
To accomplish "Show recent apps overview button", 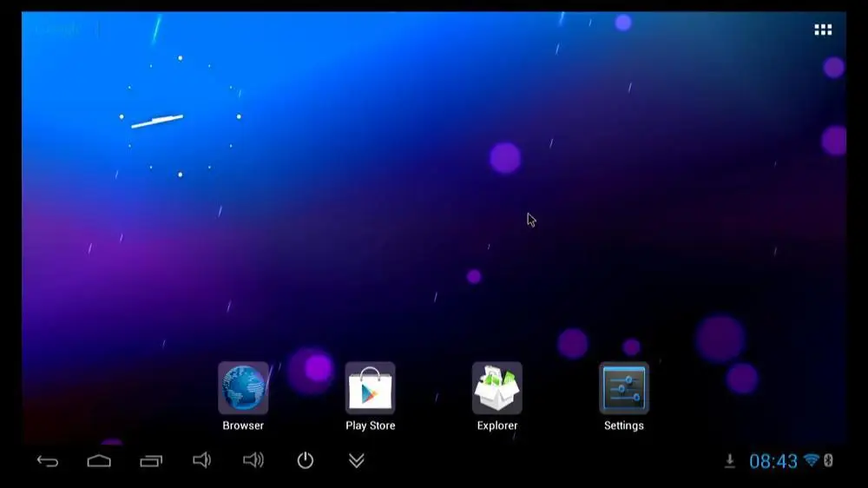I will 151,461.
